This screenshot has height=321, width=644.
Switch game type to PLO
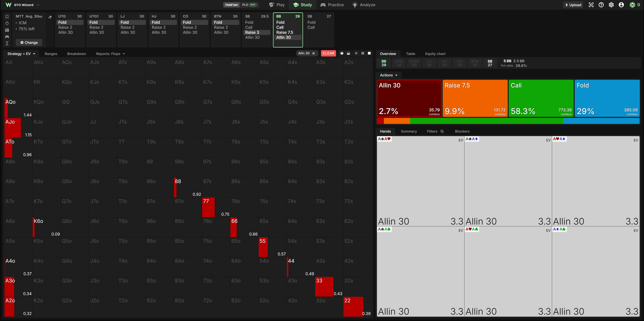click(249, 5)
